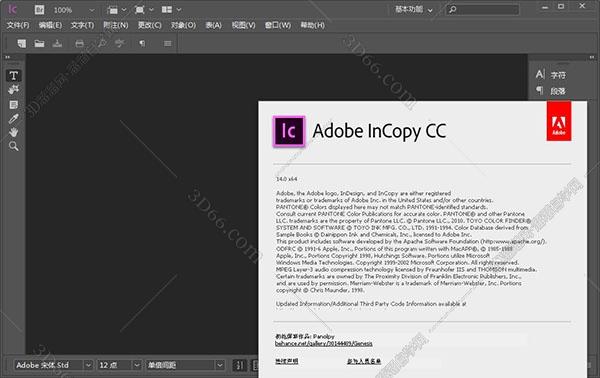Select the Position tool under the Type tool
The width and height of the screenshot is (600, 378).
pyautogui.click(x=14, y=90)
